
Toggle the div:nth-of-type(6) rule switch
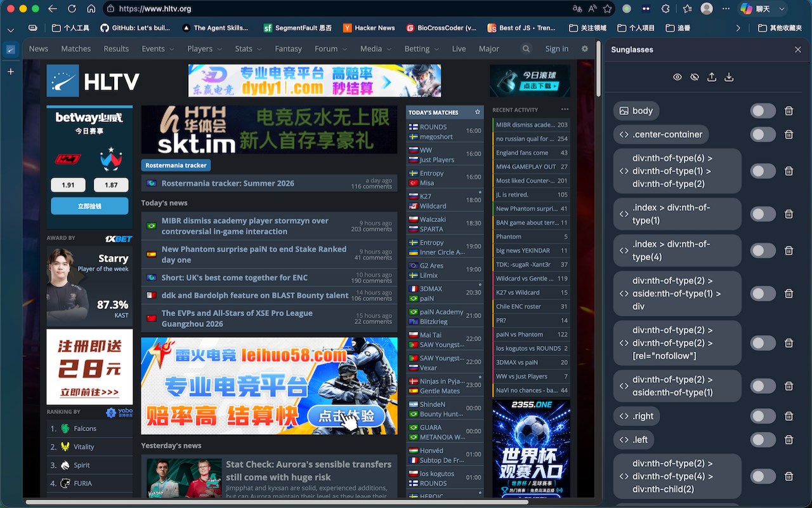click(x=763, y=171)
